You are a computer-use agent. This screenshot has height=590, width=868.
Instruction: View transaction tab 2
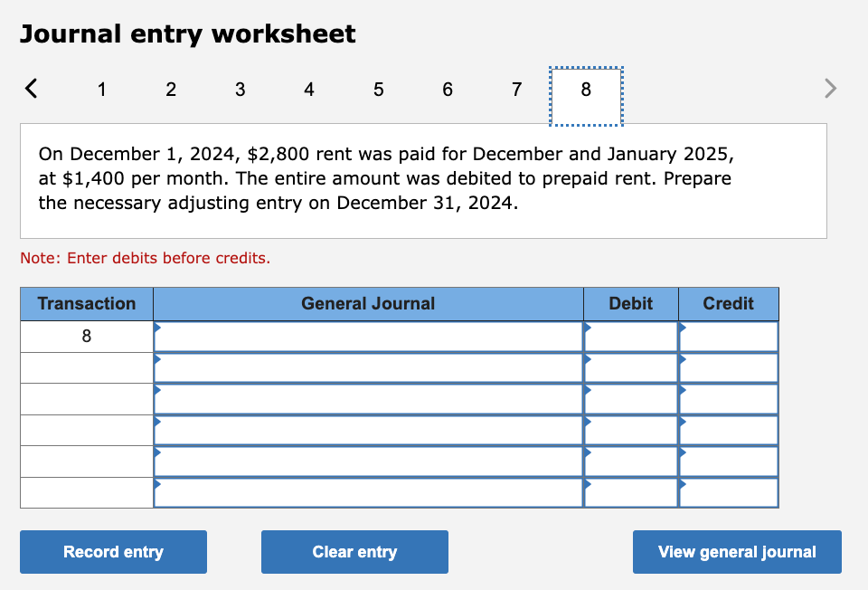coord(170,90)
